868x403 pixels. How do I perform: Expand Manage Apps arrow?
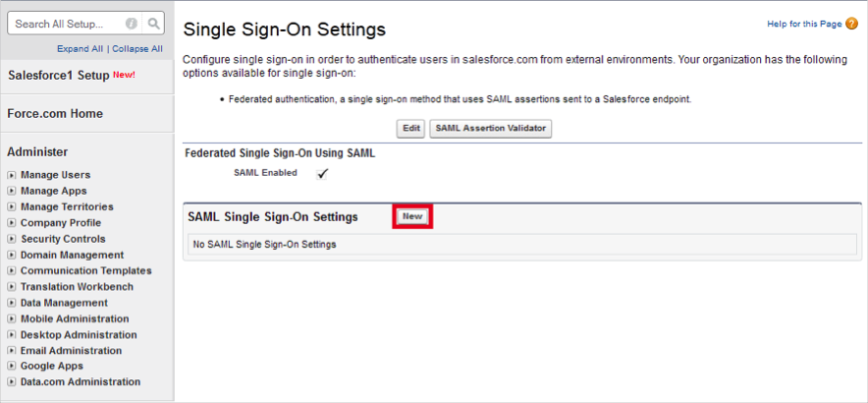pyautogui.click(x=12, y=191)
